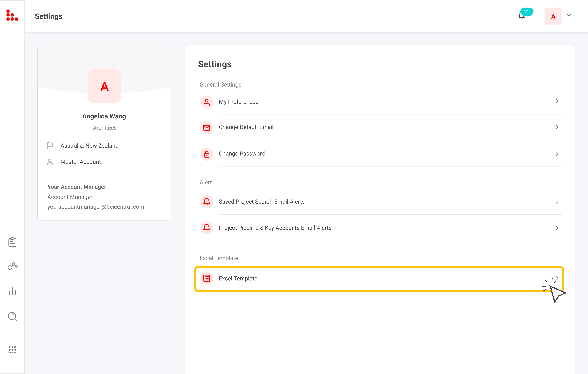This screenshot has height=374, width=588.
Task: Expand Change Default Email chevron
Action: click(557, 127)
